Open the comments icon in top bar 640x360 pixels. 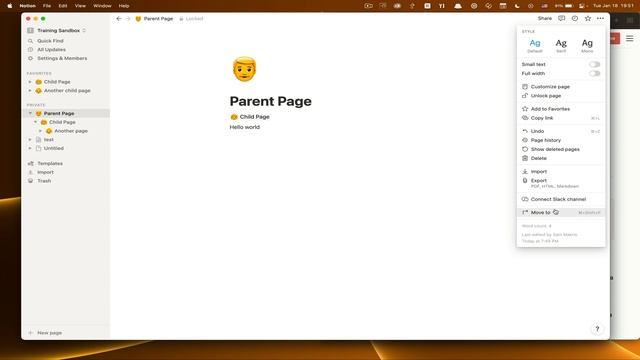[x=562, y=18]
